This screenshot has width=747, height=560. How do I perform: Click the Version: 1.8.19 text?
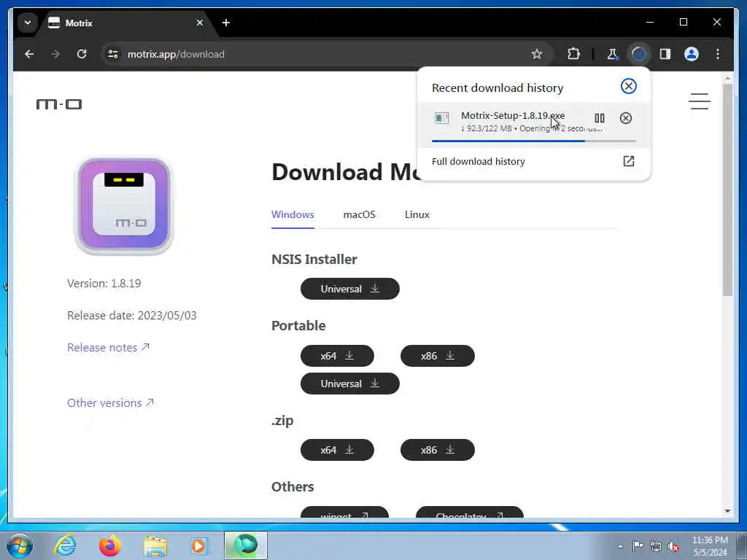click(x=104, y=284)
